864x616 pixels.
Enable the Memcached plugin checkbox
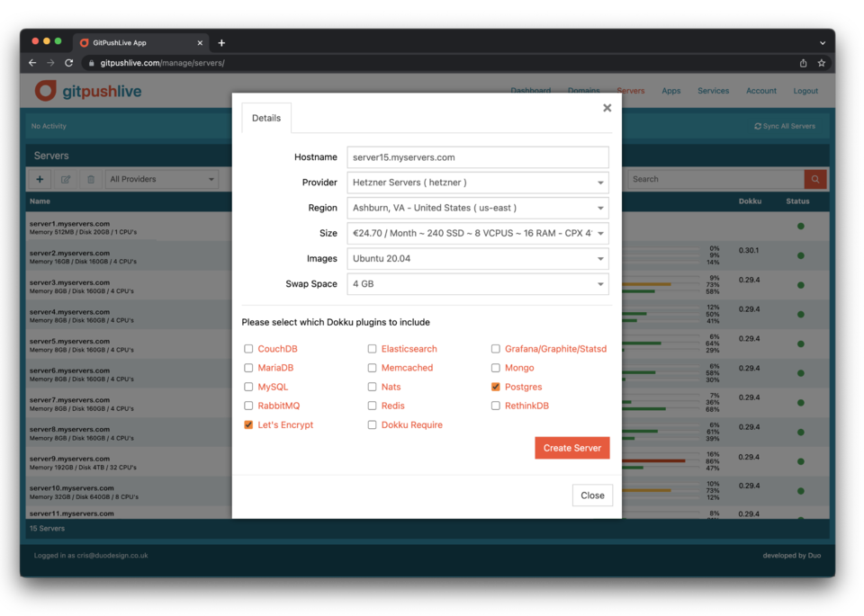click(x=372, y=368)
